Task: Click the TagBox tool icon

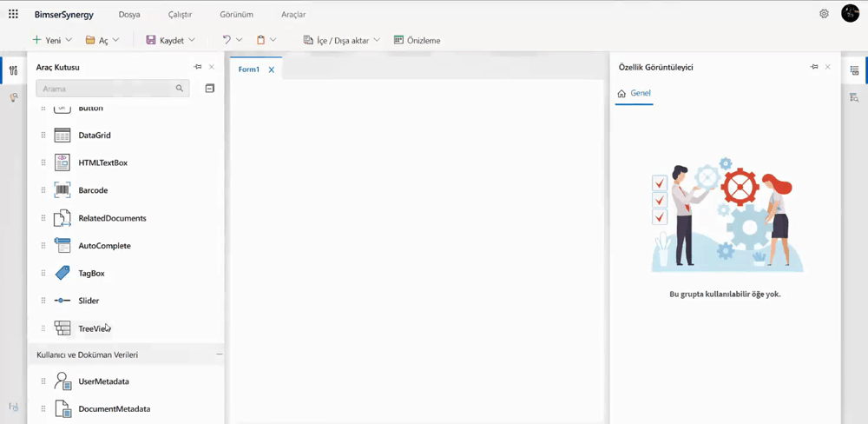Action: tap(62, 273)
